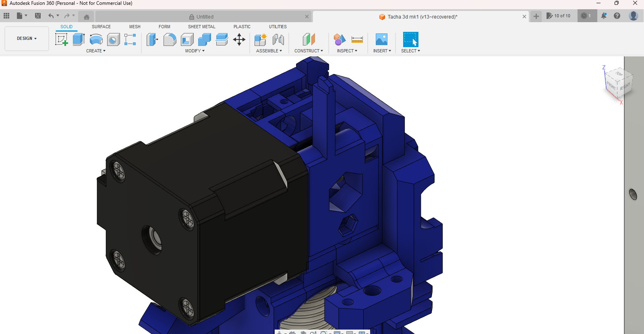The width and height of the screenshot is (644, 334).
Task: Start Create Sketch tool
Action: (x=61, y=39)
